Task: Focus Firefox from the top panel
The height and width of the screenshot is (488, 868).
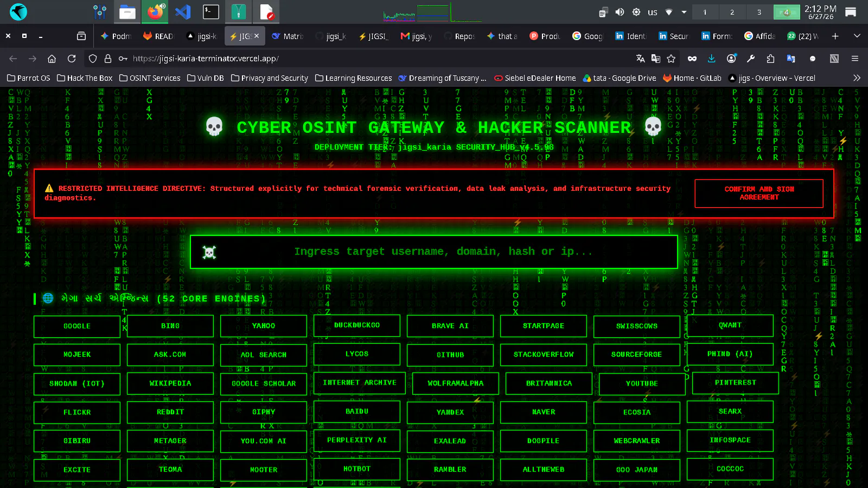Action: 155,12
